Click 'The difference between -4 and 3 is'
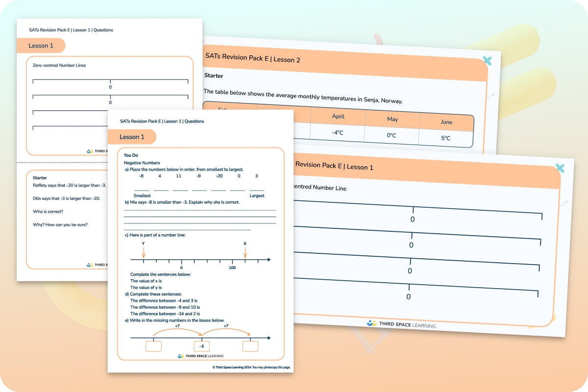The height and width of the screenshot is (392, 588). pos(163,300)
